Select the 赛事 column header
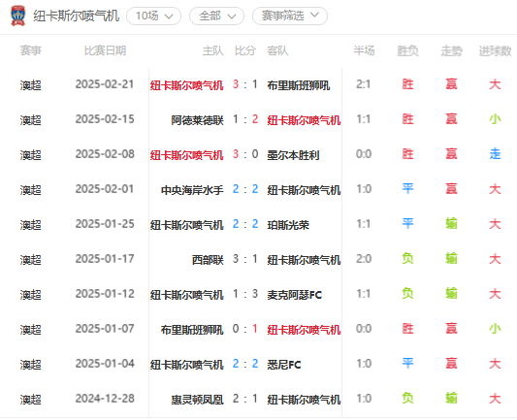 (x=30, y=50)
